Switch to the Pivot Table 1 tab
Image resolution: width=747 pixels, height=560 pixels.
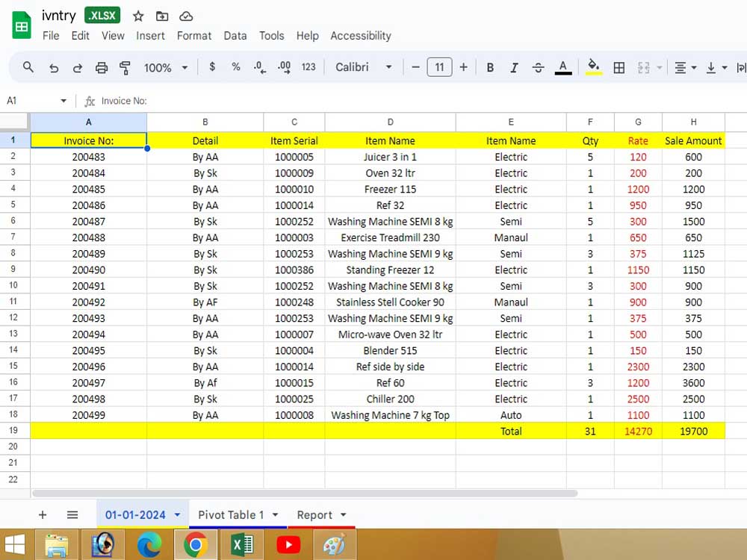[x=231, y=514]
